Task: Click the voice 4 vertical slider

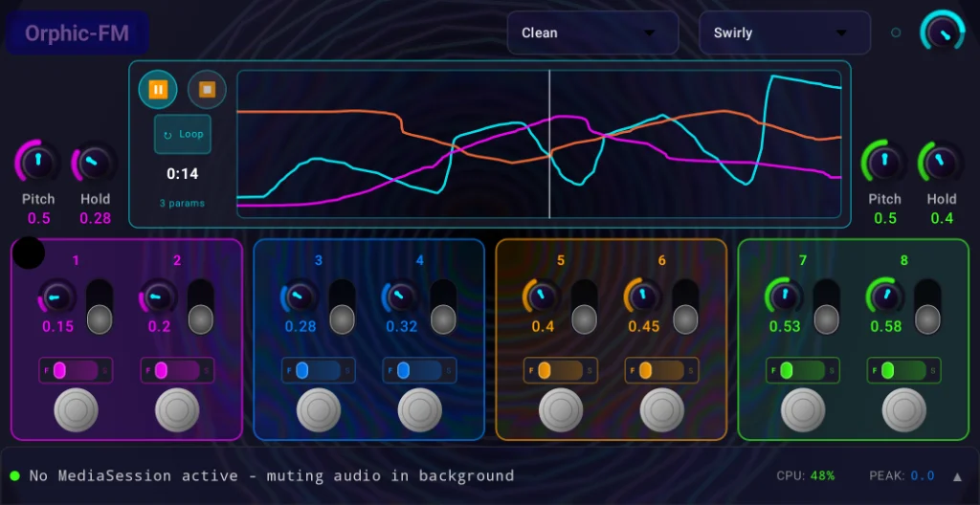Action: pyautogui.click(x=443, y=307)
